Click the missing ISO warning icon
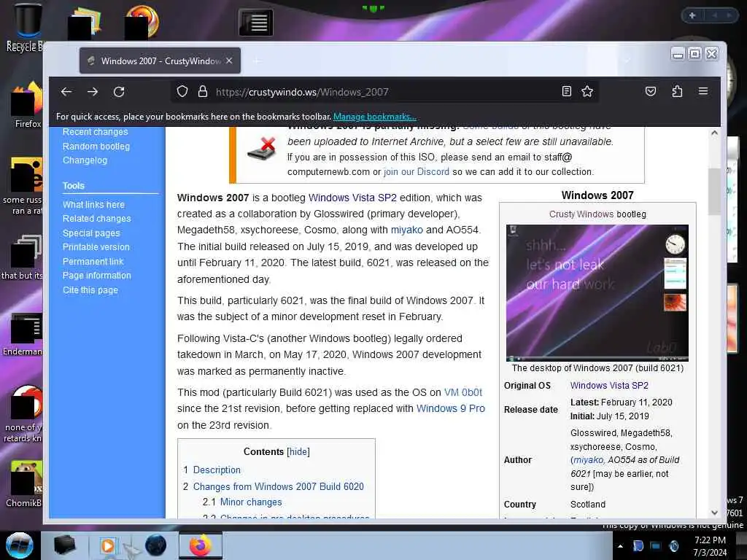The height and width of the screenshot is (560, 747). (x=262, y=149)
